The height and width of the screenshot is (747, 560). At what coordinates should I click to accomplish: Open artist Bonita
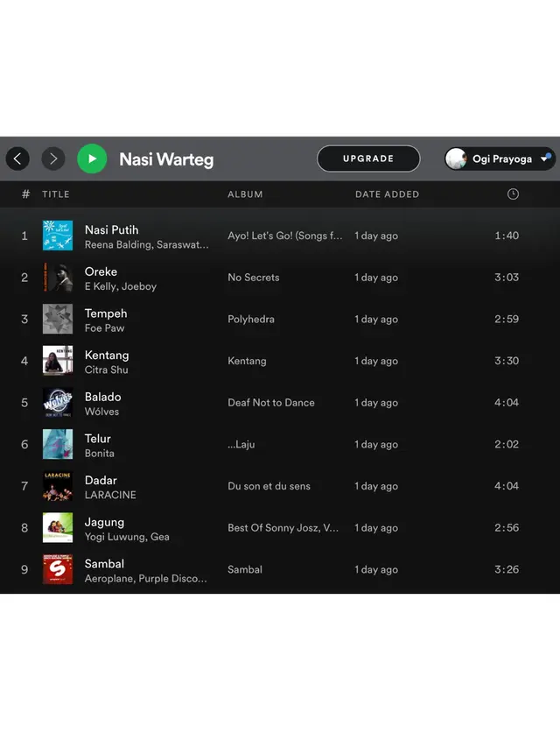pos(100,453)
